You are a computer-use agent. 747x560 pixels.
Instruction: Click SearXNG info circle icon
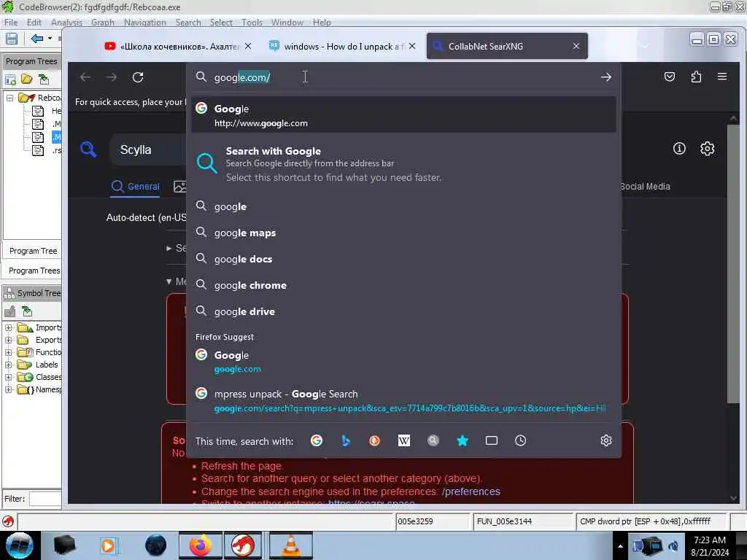[679, 149]
